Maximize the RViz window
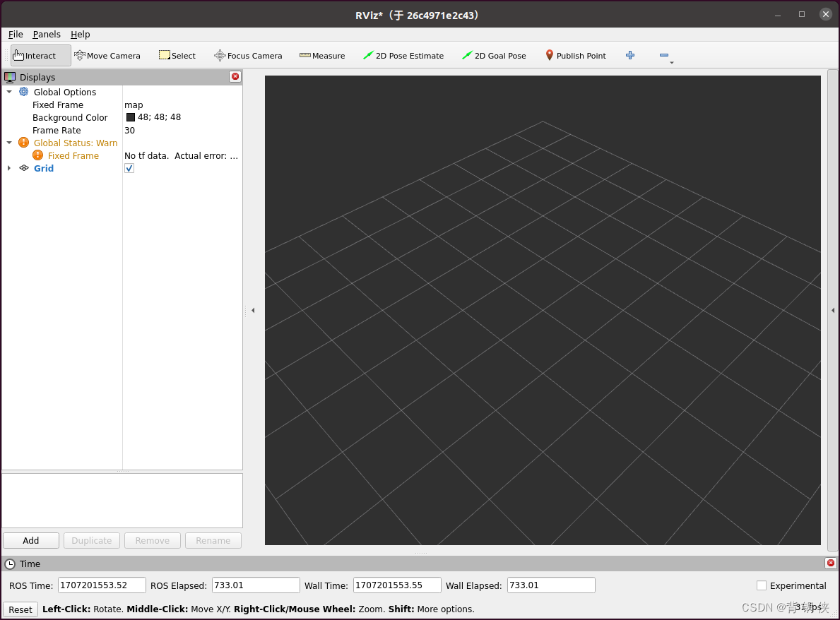This screenshot has width=840, height=620. [x=801, y=14]
